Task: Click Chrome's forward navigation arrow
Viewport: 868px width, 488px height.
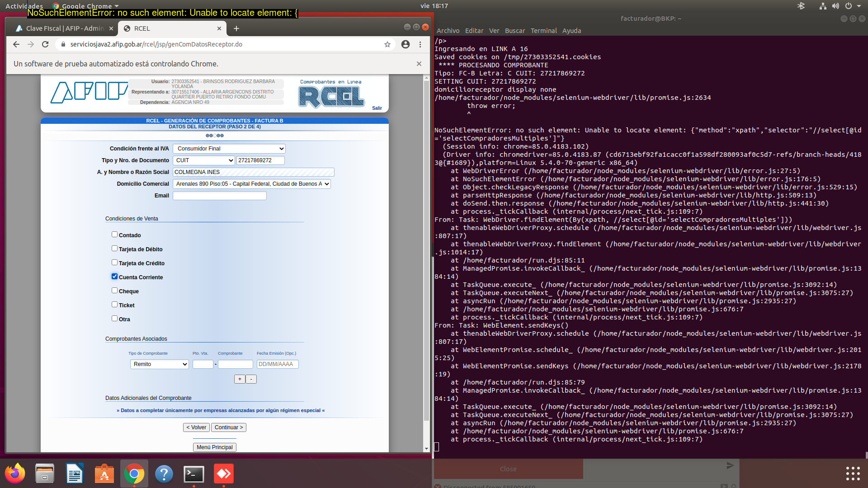Action: click(x=31, y=44)
